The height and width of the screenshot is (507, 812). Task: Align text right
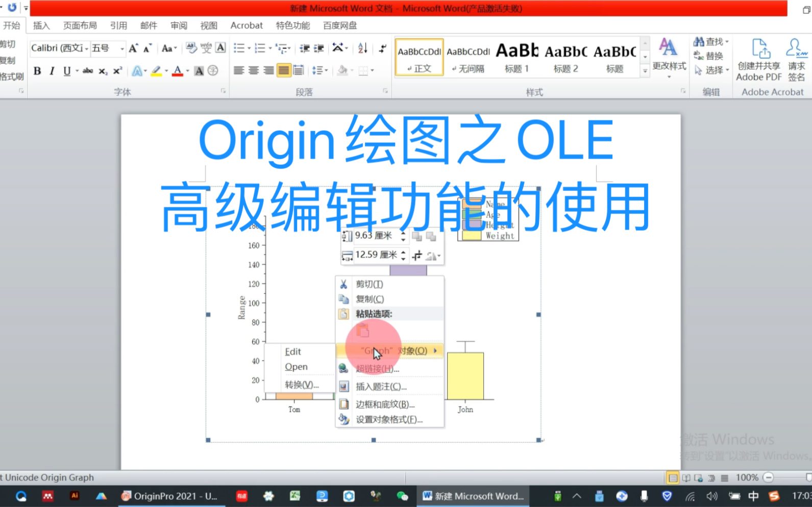click(268, 70)
